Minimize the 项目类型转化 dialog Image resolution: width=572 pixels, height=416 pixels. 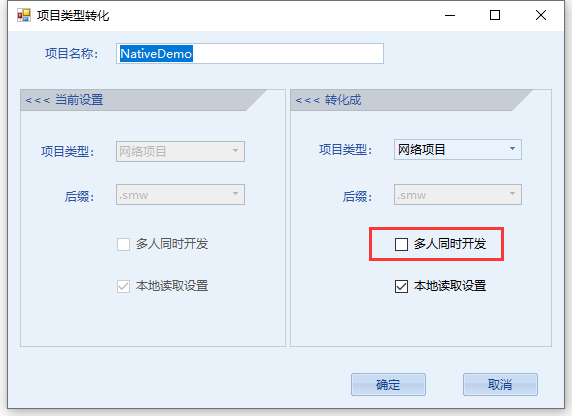coord(450,15)
